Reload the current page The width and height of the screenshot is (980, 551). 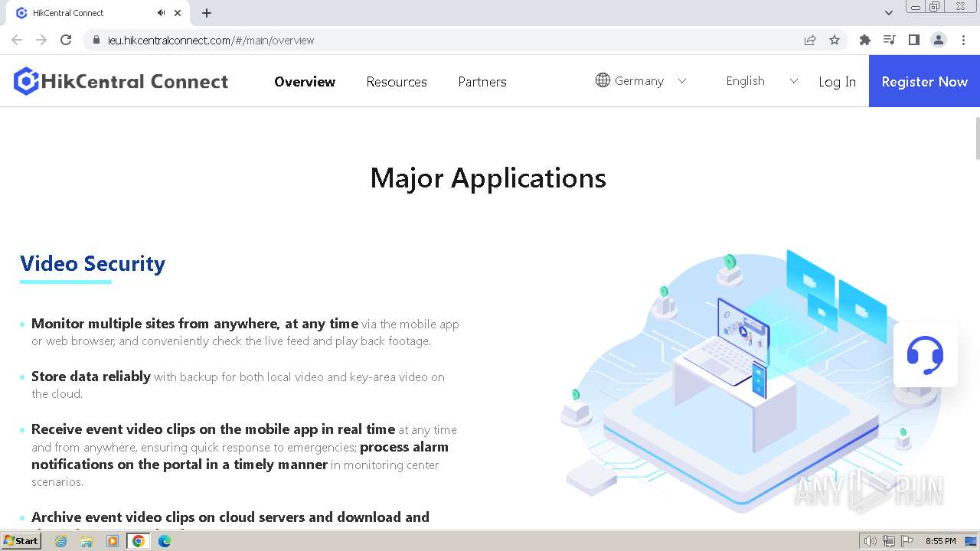tap(66, 40)
